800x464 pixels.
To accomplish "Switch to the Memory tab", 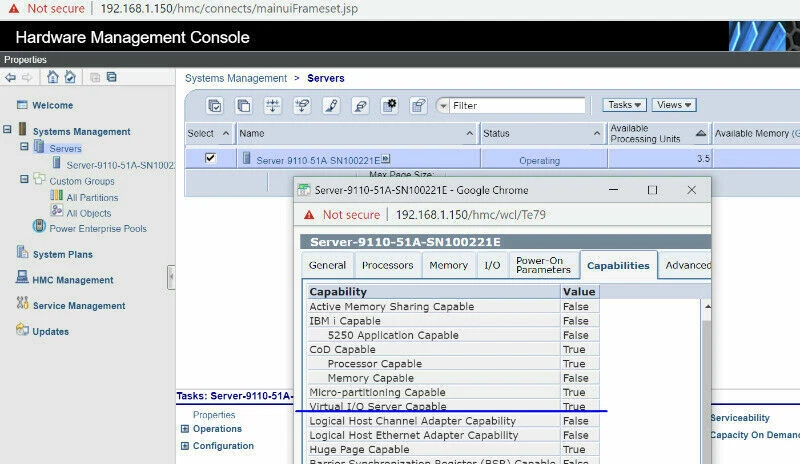I will pyautogui.click(x=448, y=265).
